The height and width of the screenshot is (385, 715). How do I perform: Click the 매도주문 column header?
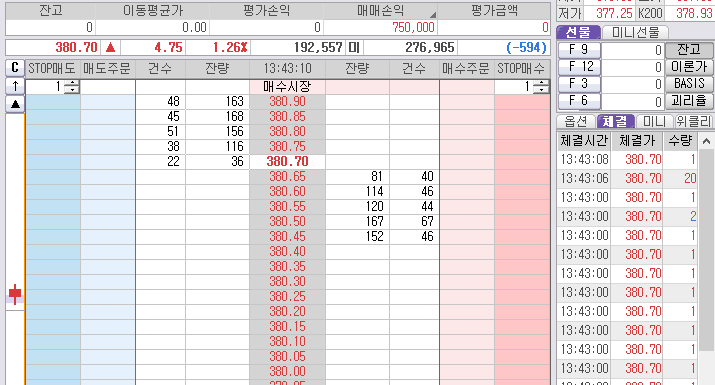[x=107, y=68]
